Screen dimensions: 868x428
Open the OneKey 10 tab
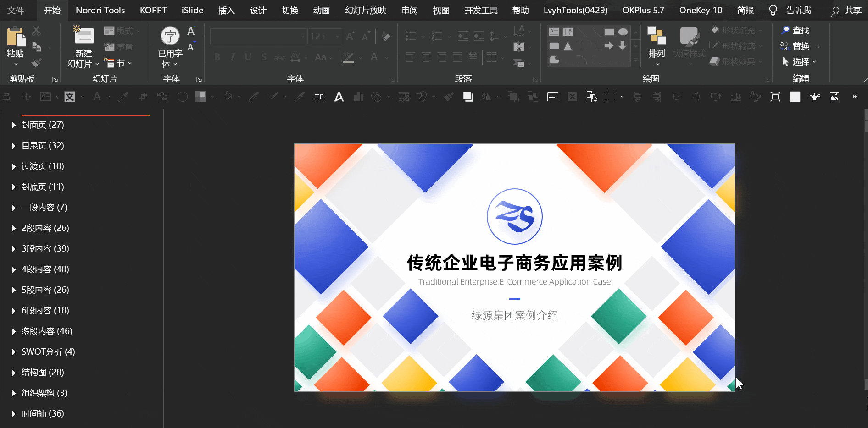point(701,10)
